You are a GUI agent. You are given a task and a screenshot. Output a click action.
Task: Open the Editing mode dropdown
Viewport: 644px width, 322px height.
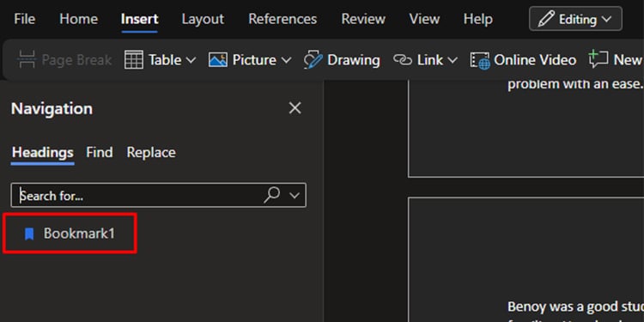coord(575,19)
